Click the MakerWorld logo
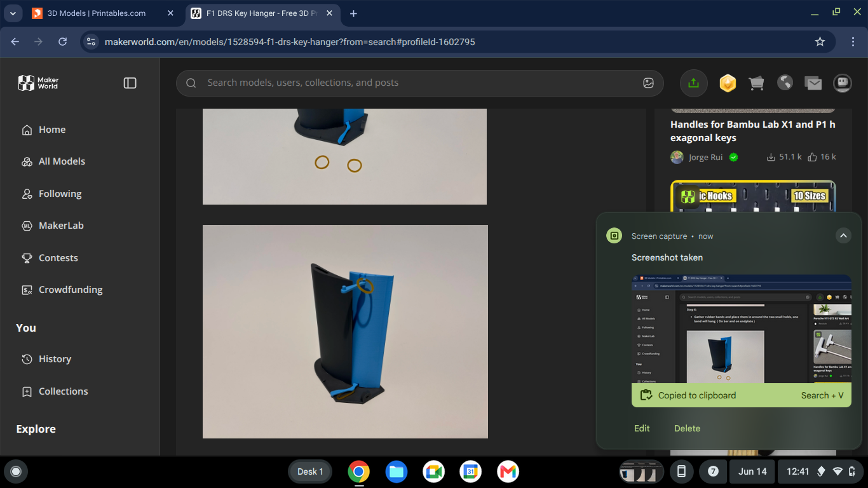This screenshot has height=488, width=868. tap(38, 83)
